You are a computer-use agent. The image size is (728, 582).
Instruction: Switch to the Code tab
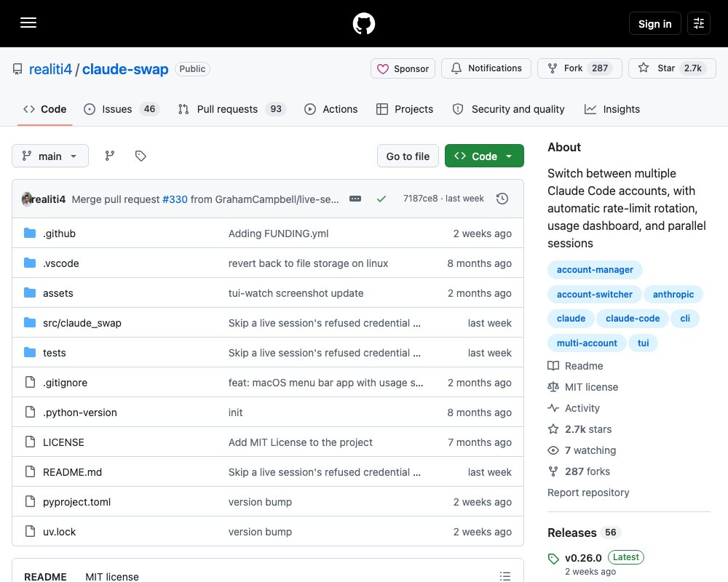click(44, 109)
